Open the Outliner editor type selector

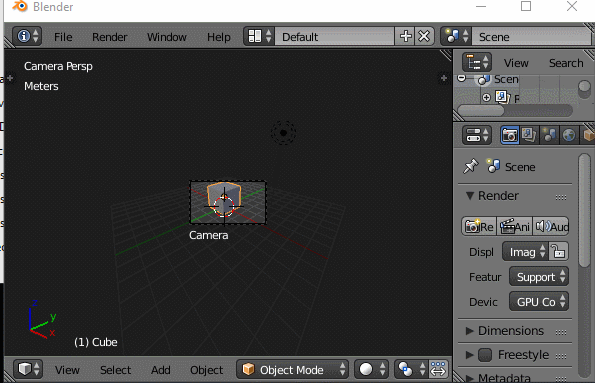(x=477, y=62)
